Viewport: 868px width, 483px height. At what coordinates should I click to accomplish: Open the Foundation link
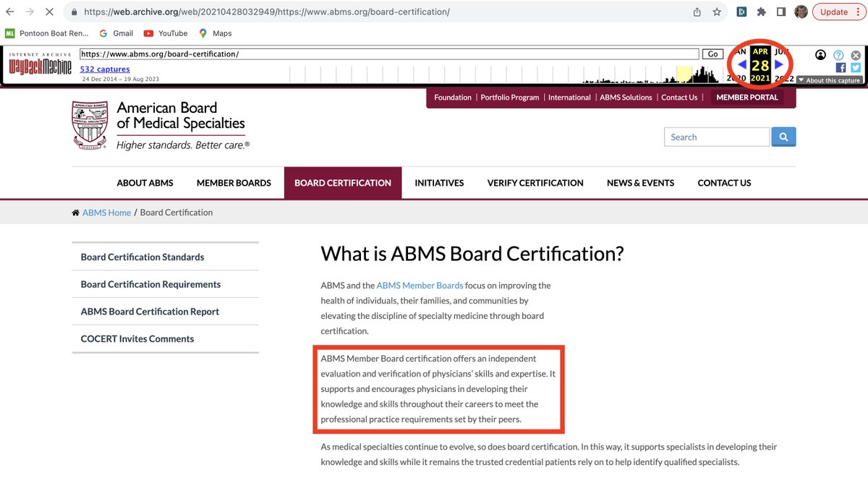click(x=453, y=98)
